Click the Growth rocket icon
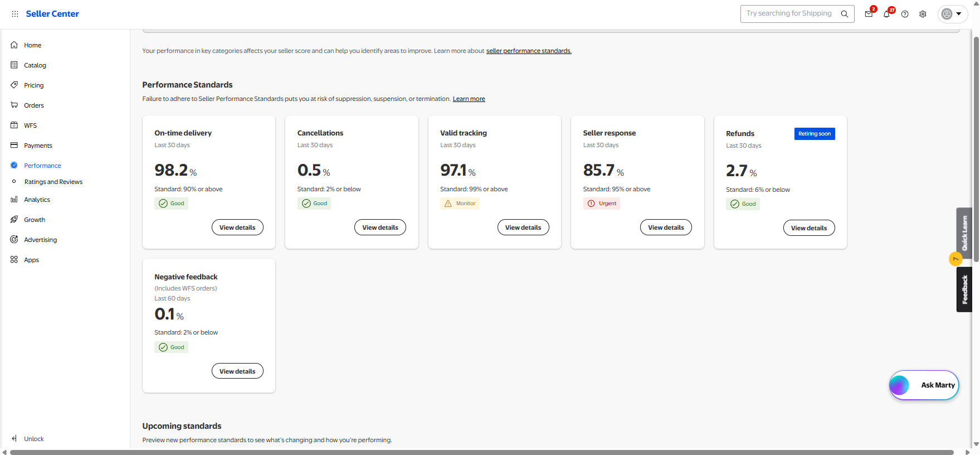980x455 pixels. (14, 220)
